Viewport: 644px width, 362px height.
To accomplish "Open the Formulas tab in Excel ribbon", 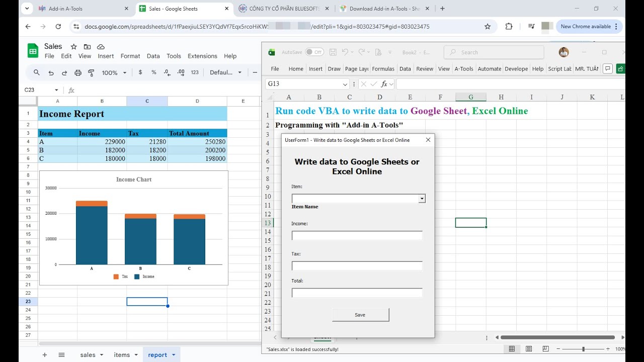I will [x=383, y=69].
